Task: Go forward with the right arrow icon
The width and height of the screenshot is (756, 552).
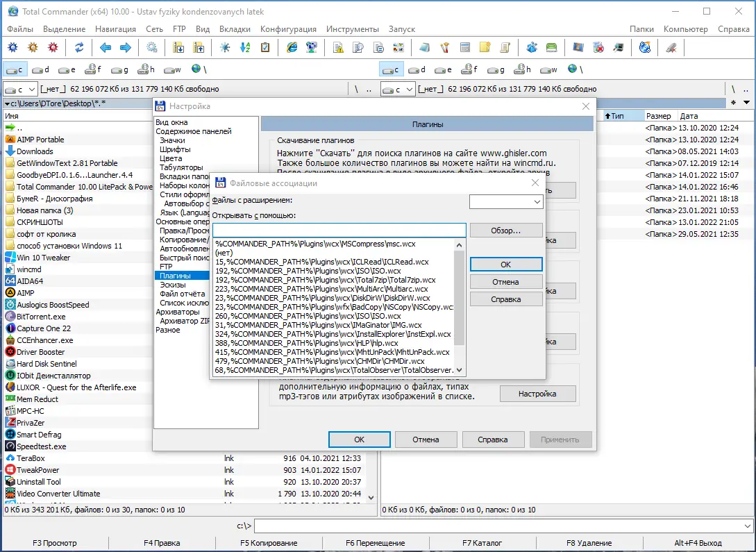Action: click(x=126, y=47)
